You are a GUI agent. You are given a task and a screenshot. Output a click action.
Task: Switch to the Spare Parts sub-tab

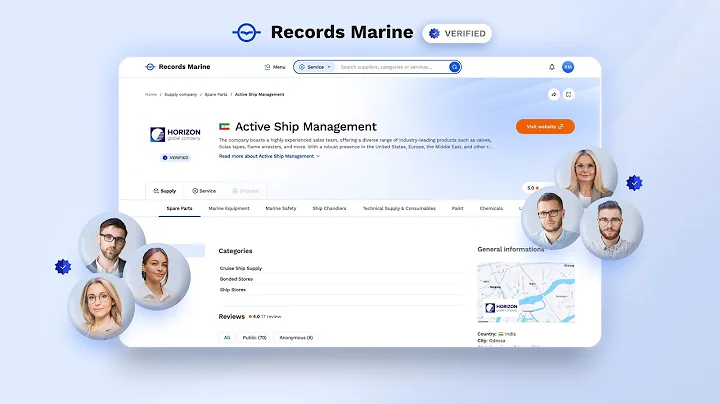pyautogui.click(x=179, y=208)
